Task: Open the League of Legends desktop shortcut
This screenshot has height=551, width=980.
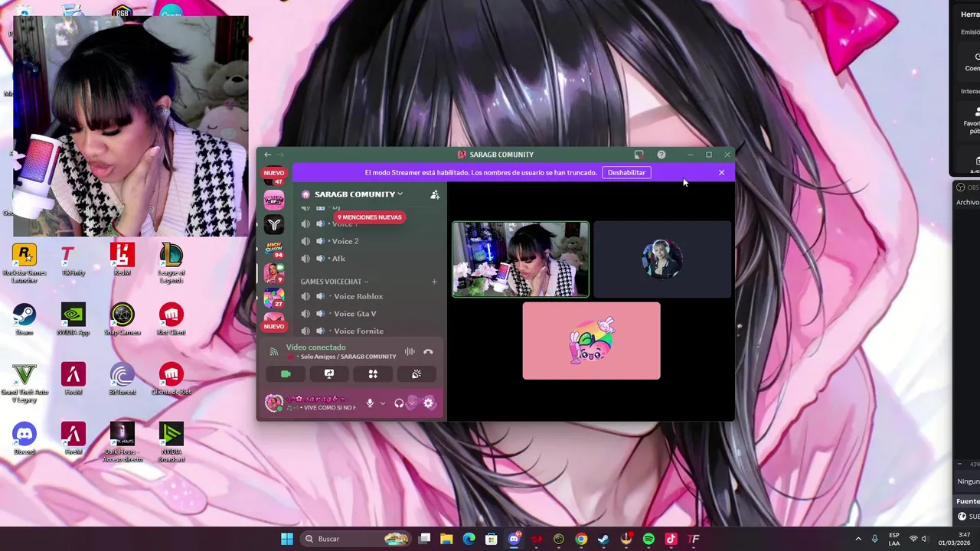Action: coord(171,264)
